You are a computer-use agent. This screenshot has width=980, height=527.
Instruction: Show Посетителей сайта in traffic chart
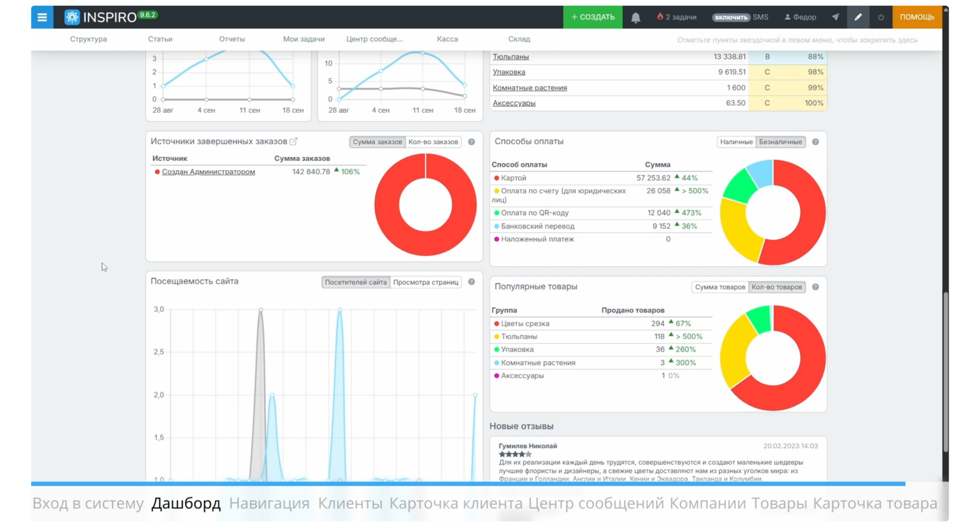[x=356, y=282]
